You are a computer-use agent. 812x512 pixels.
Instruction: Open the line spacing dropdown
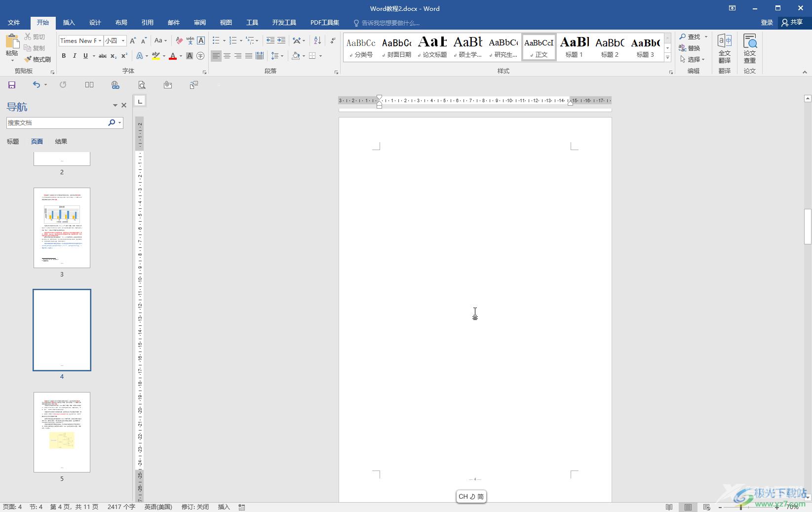(x=277, y=56)
